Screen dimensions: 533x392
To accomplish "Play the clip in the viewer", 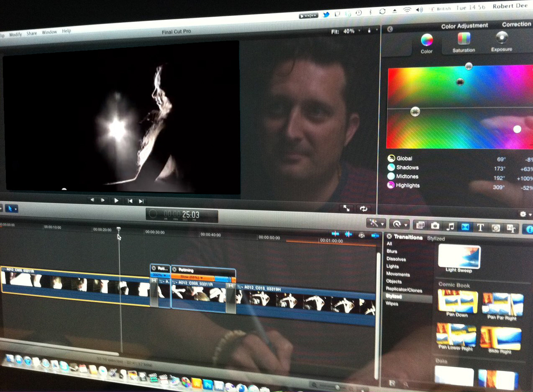I will (x=116, y=200).
